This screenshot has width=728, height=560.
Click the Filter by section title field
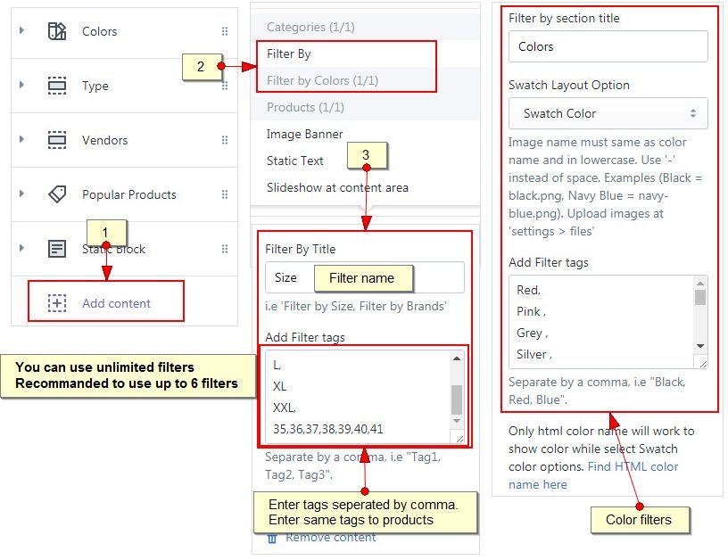tap(608, 46)
